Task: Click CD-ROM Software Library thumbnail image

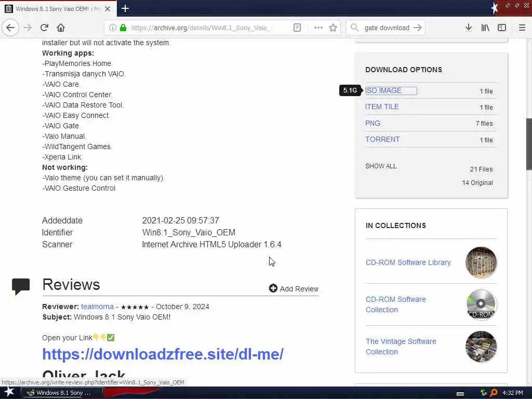Action: click(481, 262)
